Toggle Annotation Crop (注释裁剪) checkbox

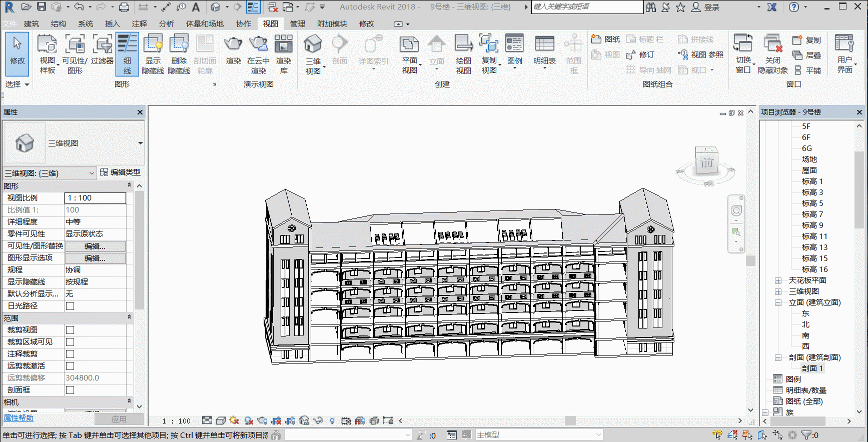point(70,354)
